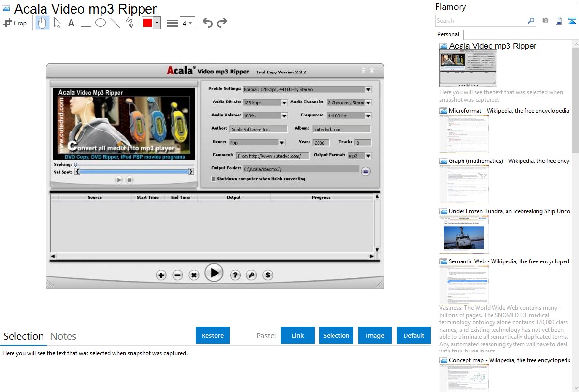Open the color picker dropdown arrow

[157, 23]
